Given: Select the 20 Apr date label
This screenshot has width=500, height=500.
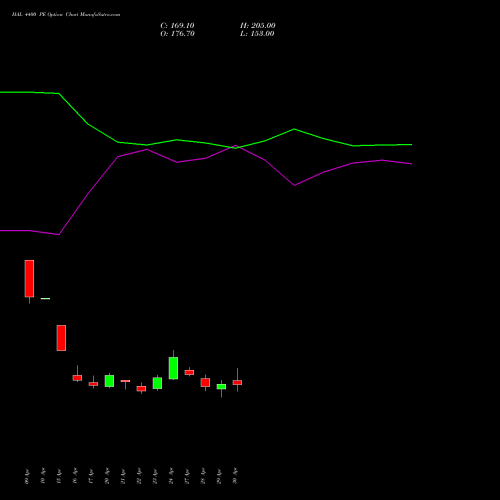Looking at the screenshot, I should click(107, 476).
